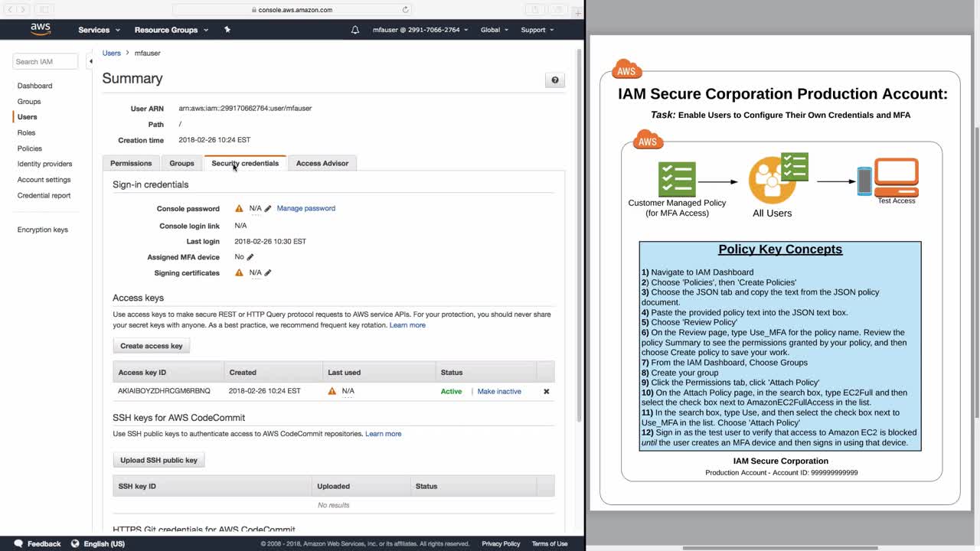This screenshot has width=980, height=551.
Task: Open the notifications bell
Action: 355,30
